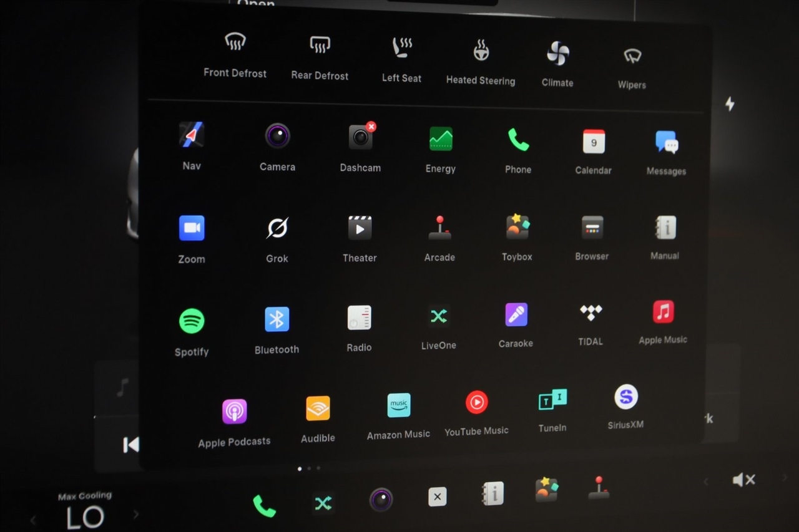
Task: Unmute the volume speaker icon
Action: point(743,480)
